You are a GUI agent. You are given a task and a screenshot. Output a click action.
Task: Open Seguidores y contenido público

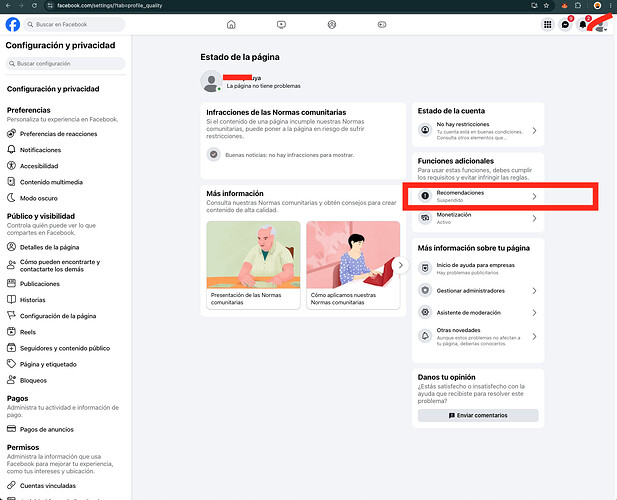point(65,348)
